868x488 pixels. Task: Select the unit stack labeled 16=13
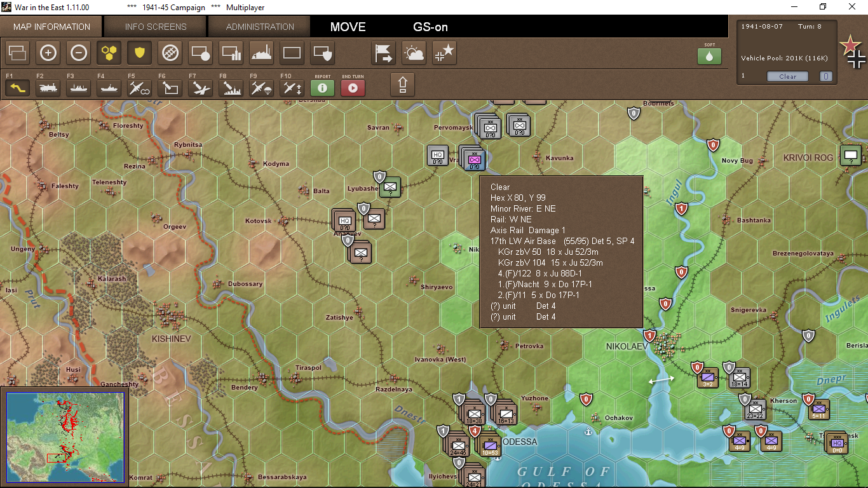coord(506,414)
